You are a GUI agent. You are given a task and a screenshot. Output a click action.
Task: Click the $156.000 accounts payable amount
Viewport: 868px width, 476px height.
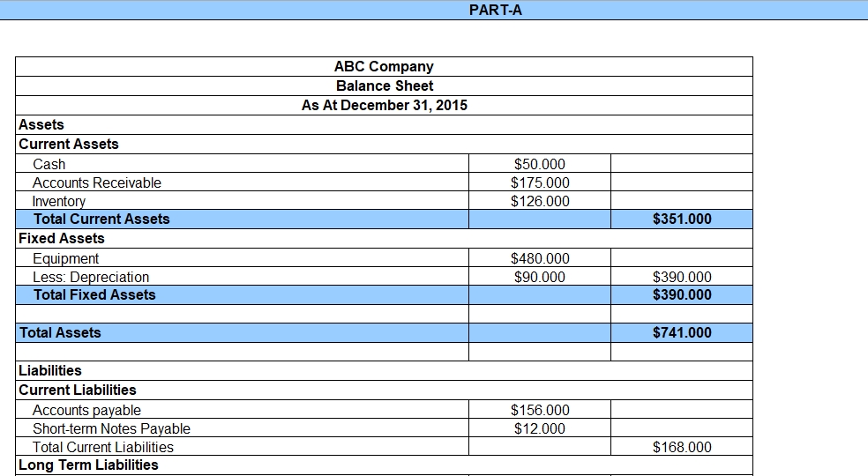[x=539, y=410]
